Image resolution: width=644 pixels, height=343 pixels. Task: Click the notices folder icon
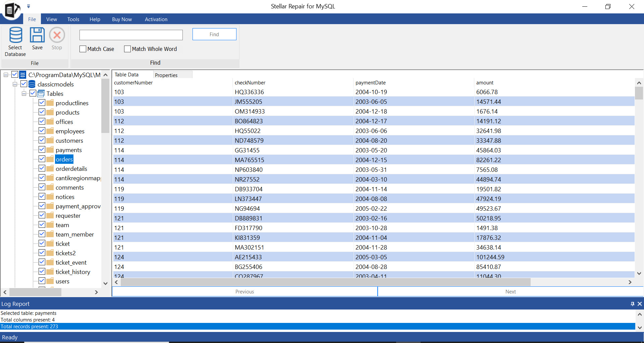50,197
